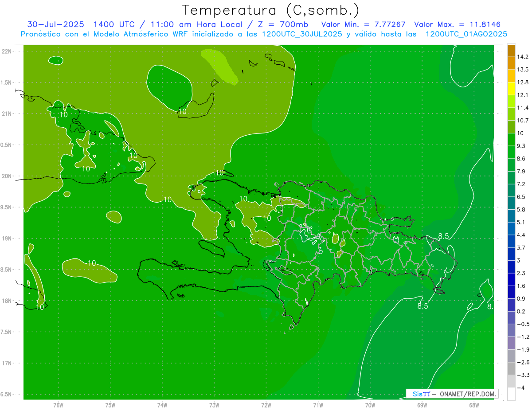Select the white swatch below -4
The height and width of the screenshot is (411, 532).
(x=511, y=394)
